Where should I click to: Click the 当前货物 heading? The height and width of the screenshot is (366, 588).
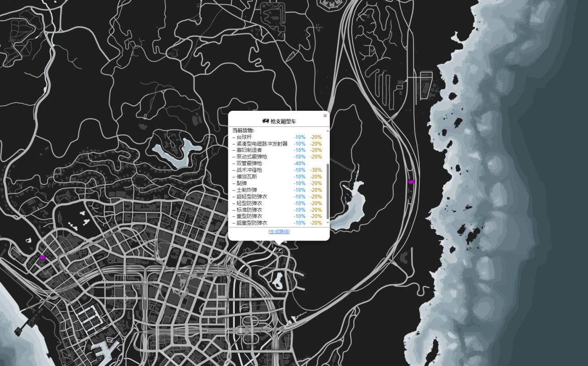click(x=243, y=131)
